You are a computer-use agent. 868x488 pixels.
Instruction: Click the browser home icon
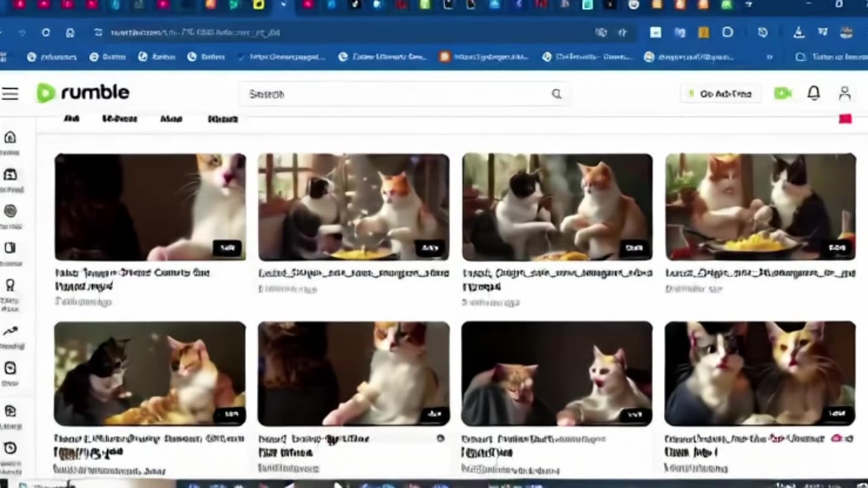[x=70, y=33]
